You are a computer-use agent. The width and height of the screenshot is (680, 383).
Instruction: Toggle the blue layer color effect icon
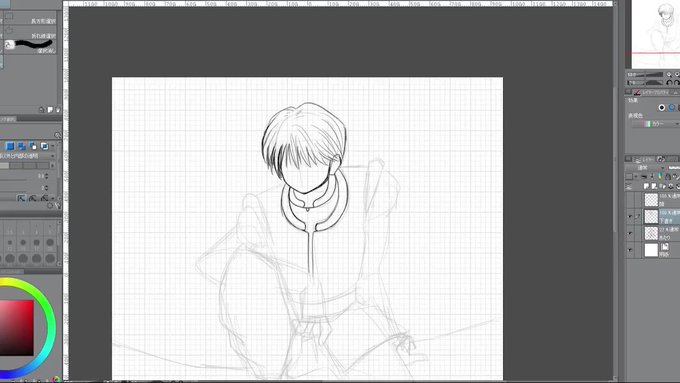click(x=672, y=108)
